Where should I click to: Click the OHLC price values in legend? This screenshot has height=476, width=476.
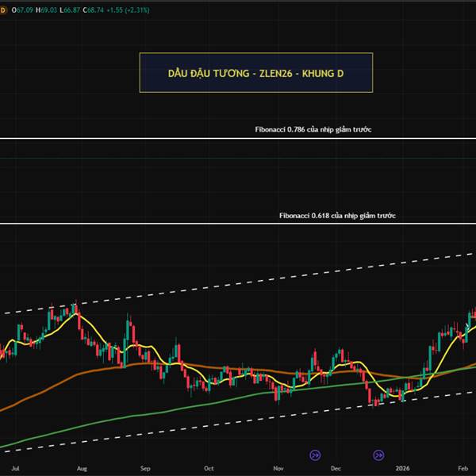pos(58,10)
